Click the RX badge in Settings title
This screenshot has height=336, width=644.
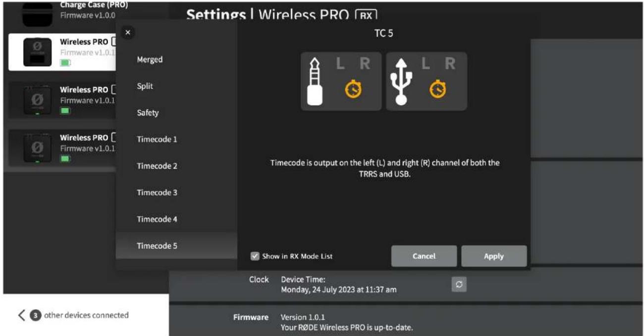[366, 15]
